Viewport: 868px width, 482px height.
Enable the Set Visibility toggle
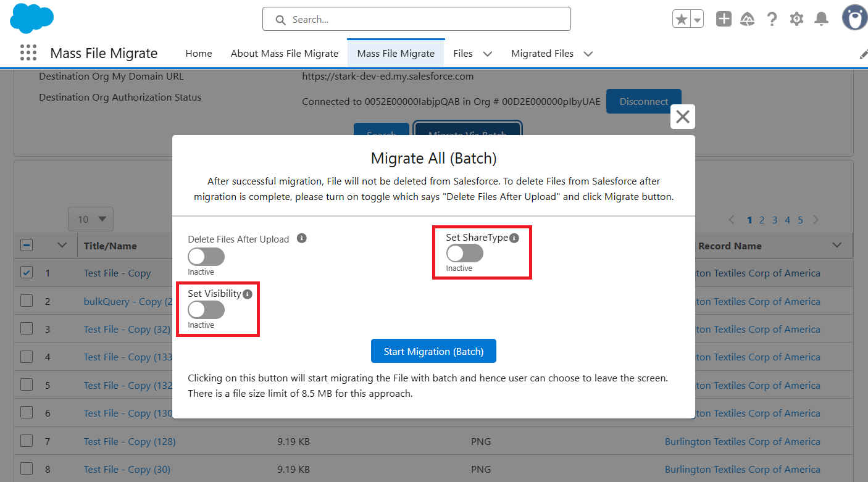click(x=206, y=310)
